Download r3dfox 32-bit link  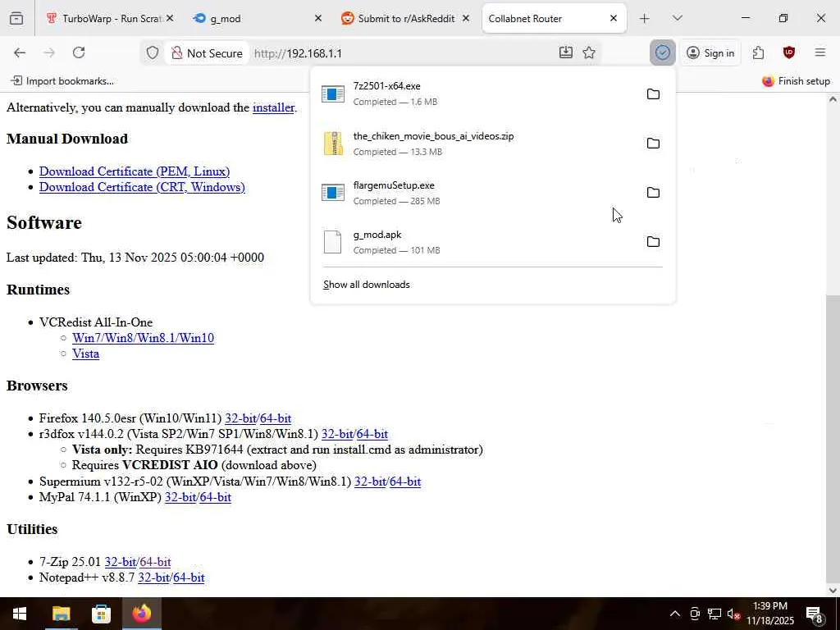click(337, 434)
